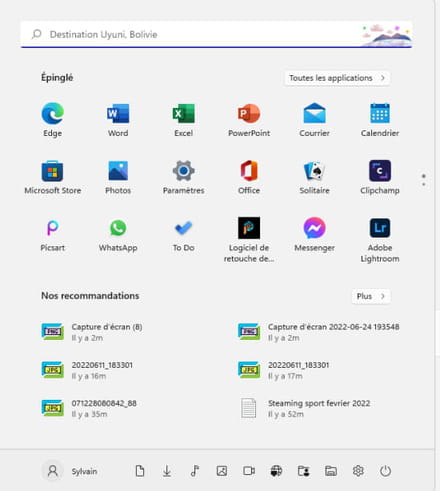Open the personal folder icon
Image resolution: width=440 pixels, height=491 pixels.
[303, 471]
